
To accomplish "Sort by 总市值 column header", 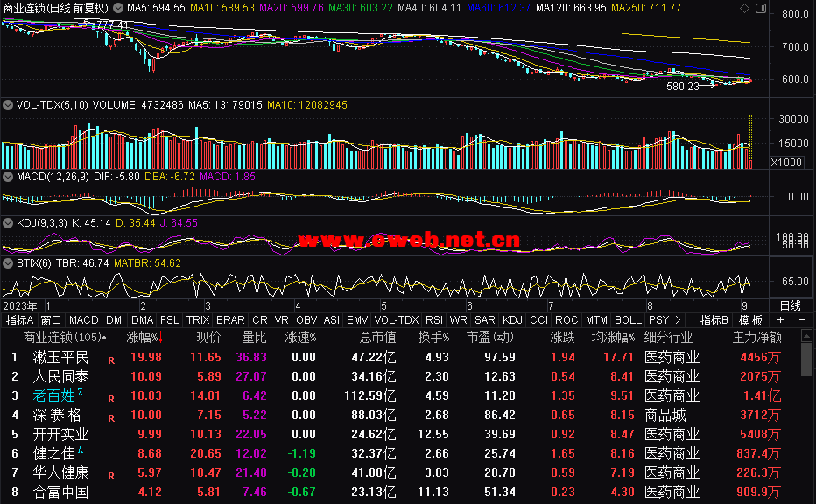I will point(378,338).
